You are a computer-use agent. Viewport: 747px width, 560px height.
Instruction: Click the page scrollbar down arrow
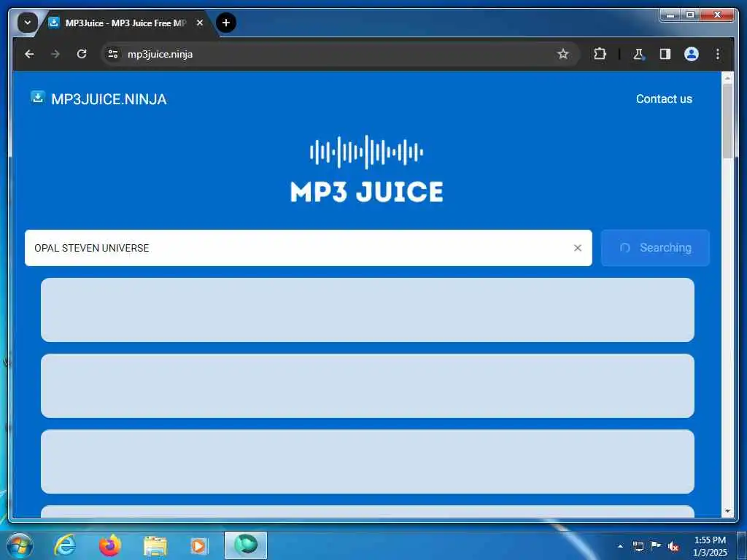[727, 511]
